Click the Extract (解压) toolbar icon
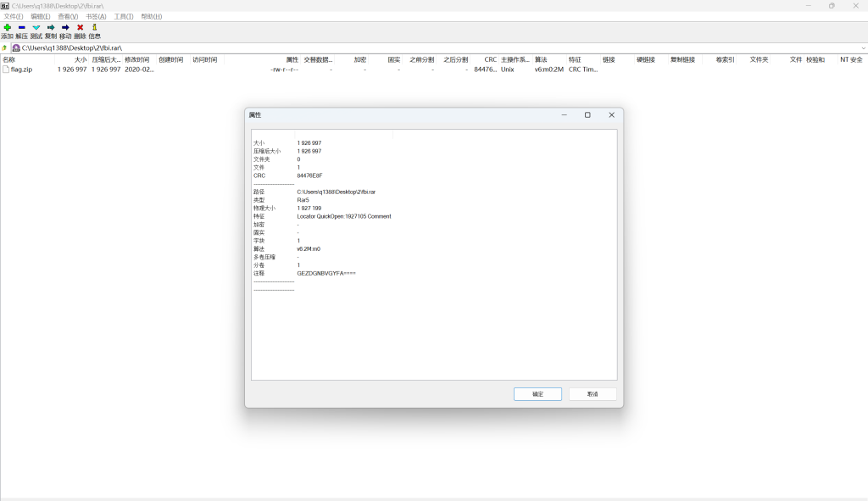The width and height of the screenshot is (868, 501). (21, 28)
